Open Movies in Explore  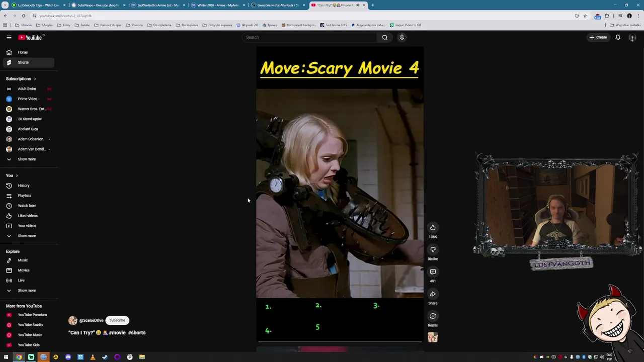28,270
